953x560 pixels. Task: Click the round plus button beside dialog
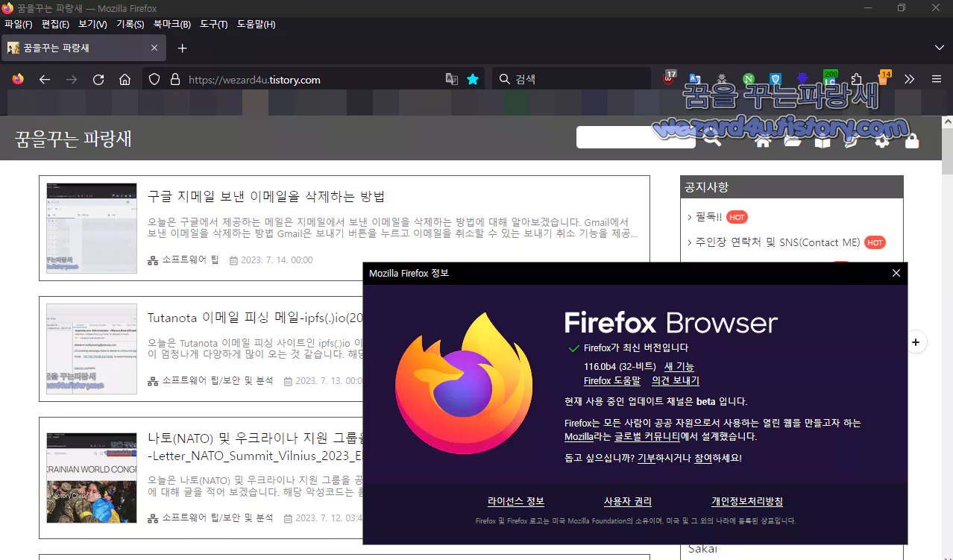916,342
